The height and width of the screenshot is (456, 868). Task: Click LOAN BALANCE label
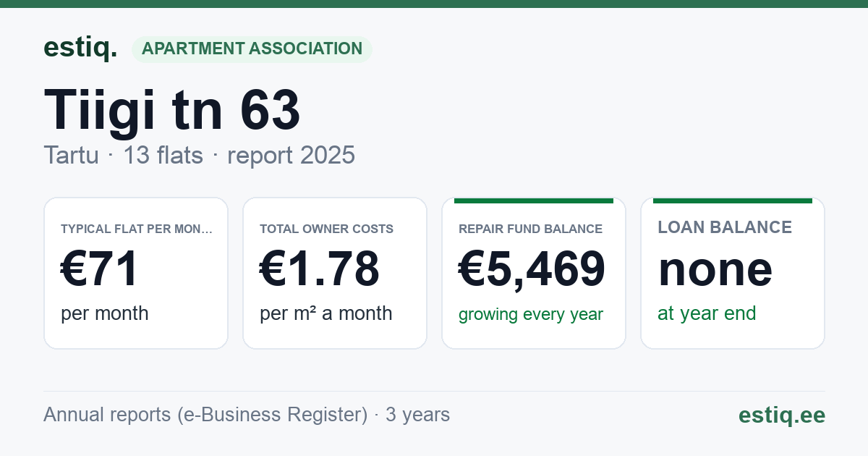click(725, 227)
